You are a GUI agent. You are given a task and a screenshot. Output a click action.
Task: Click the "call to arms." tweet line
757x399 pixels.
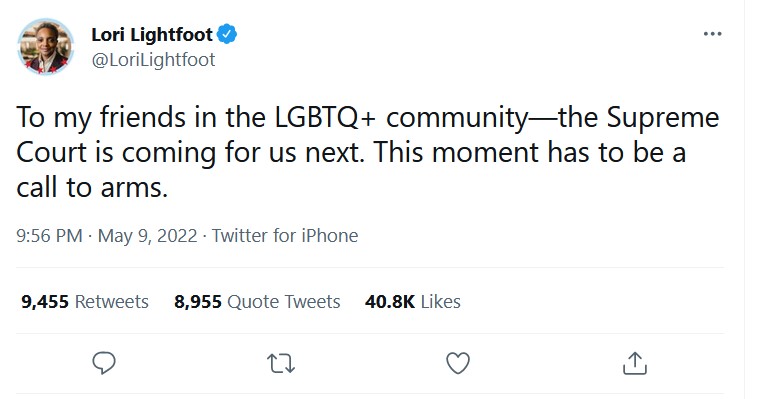(92, 187)
